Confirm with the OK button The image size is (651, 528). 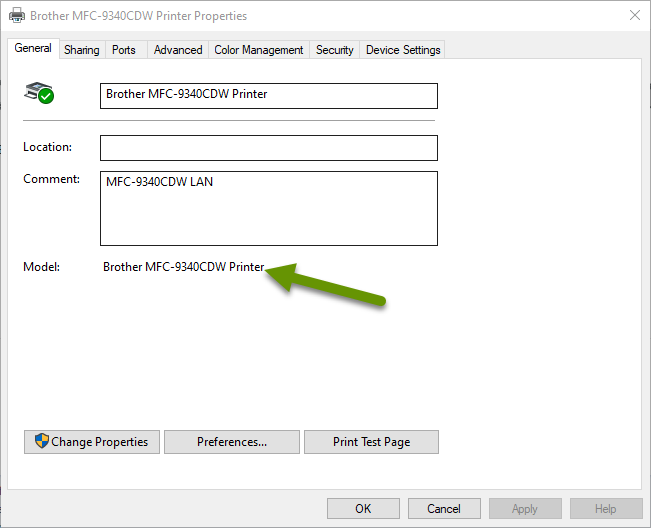pos(363,508)
